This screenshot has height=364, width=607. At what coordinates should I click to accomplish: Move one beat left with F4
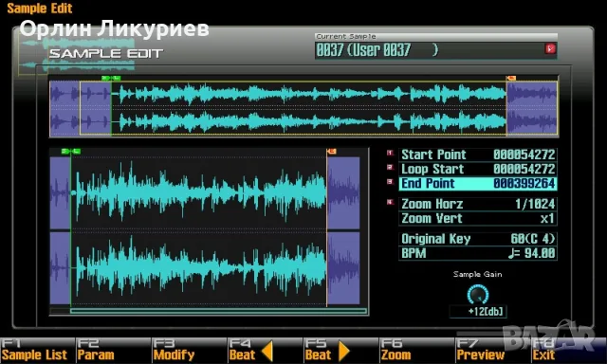[x=265, y=350]
